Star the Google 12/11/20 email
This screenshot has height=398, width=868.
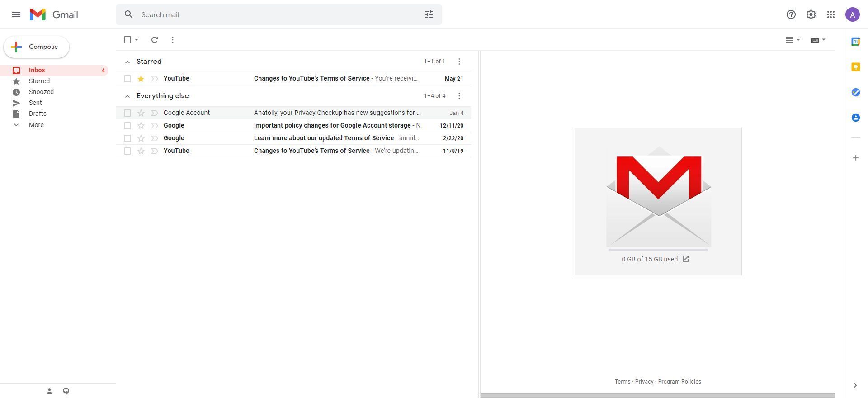coord(141,126)
